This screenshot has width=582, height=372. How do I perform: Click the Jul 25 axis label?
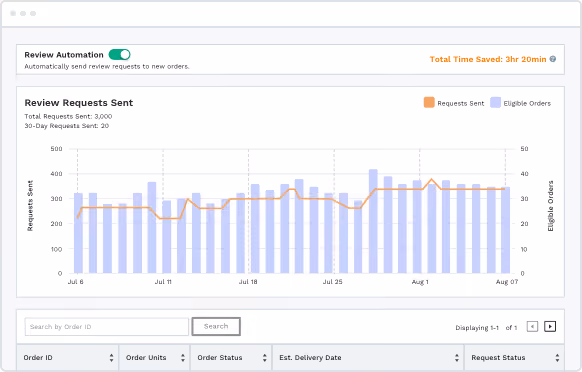pos(333,282)
